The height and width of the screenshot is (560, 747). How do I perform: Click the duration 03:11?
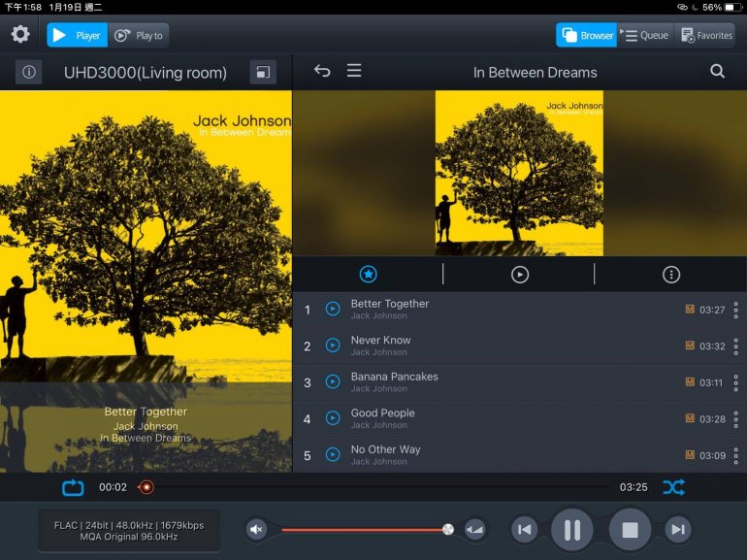711,382
